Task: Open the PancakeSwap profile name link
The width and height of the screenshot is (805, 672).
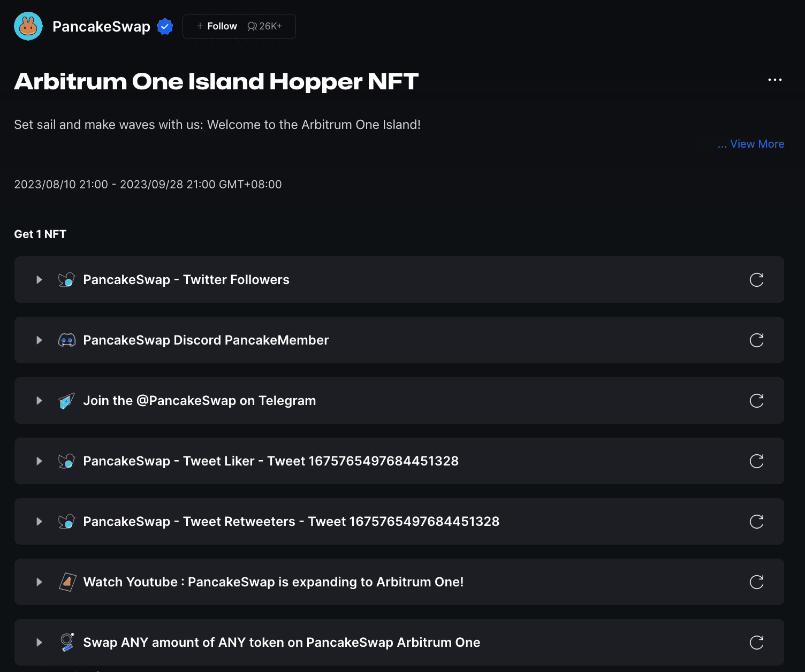Action: point(101,26)
